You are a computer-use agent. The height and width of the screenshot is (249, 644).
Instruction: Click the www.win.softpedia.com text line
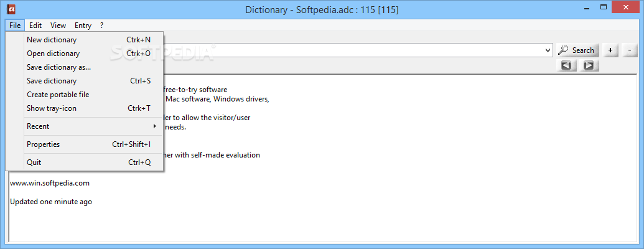pos(50,183)
